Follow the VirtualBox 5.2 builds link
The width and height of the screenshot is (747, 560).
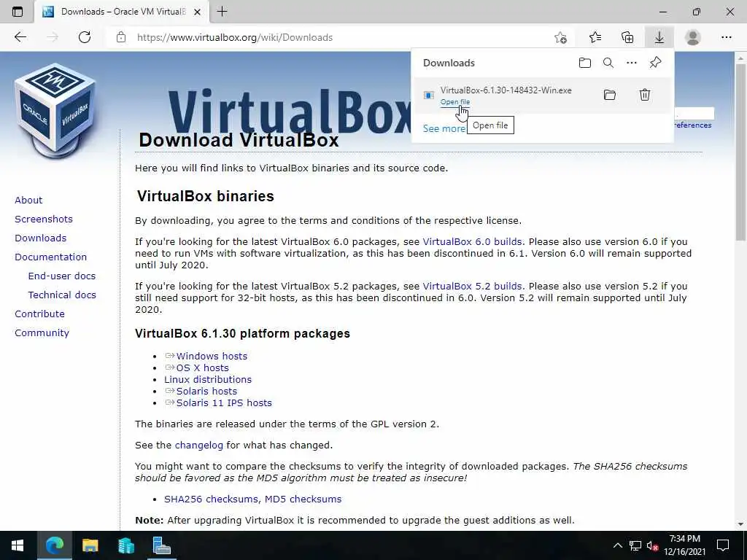(472, 286)
